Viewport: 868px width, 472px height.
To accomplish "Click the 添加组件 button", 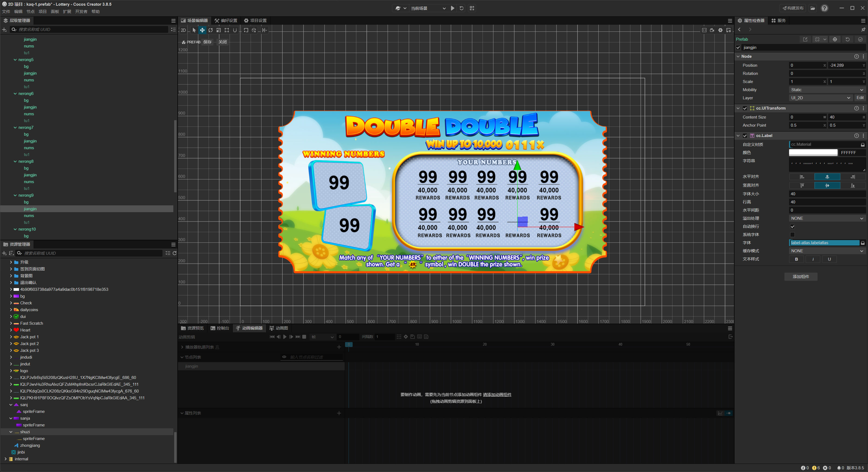I will (801, 277).
